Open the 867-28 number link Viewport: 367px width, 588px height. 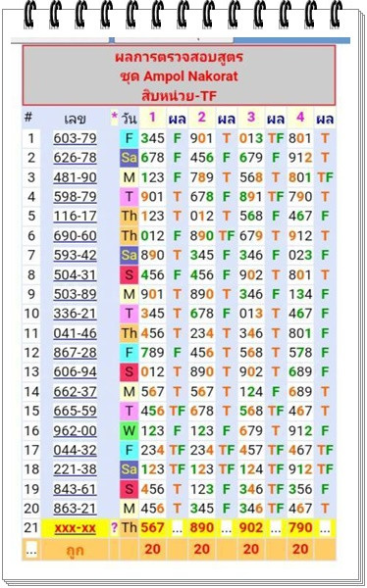75,353
